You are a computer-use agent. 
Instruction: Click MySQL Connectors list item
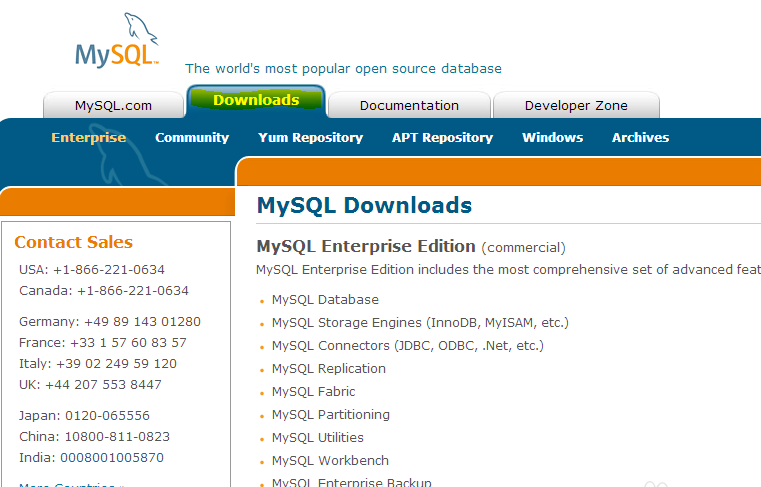408,346
